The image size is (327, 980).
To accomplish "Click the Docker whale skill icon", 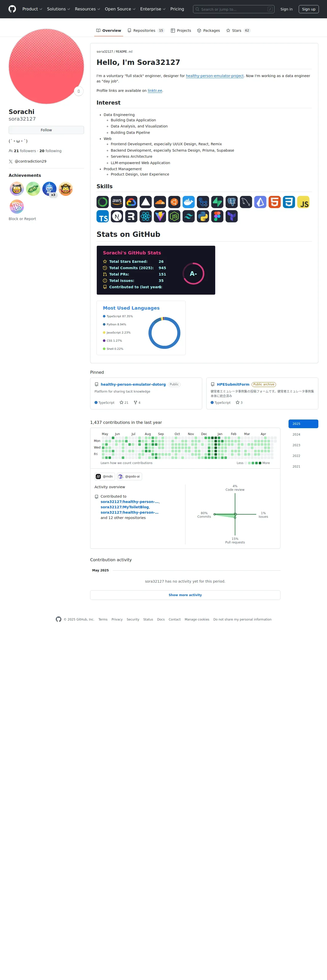I will [x=188, y=202].
